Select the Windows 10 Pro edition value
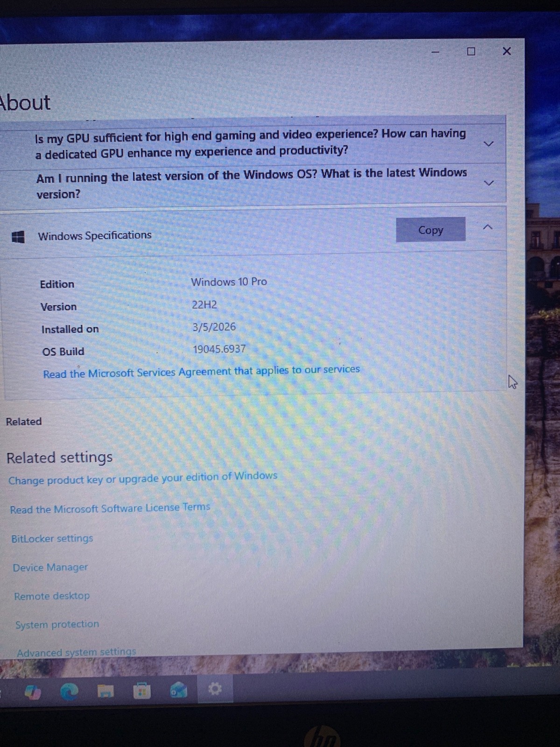Image resolution: width=560 pixels, height=747 pixels. click(229, 282)
